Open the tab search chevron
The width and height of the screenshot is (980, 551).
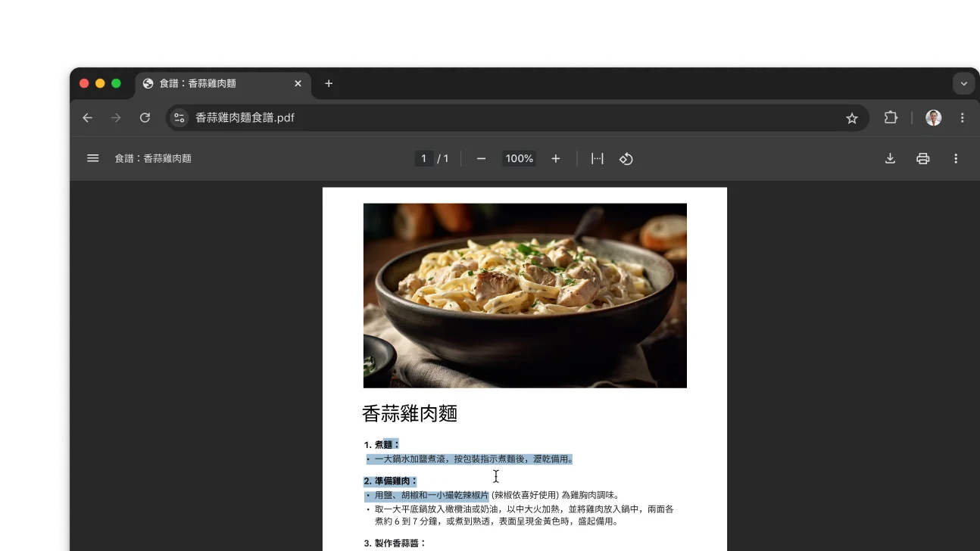[963, 83]
